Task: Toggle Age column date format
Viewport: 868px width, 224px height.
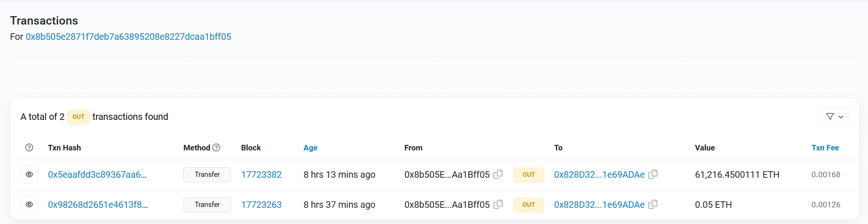Action: click(310, 148)
